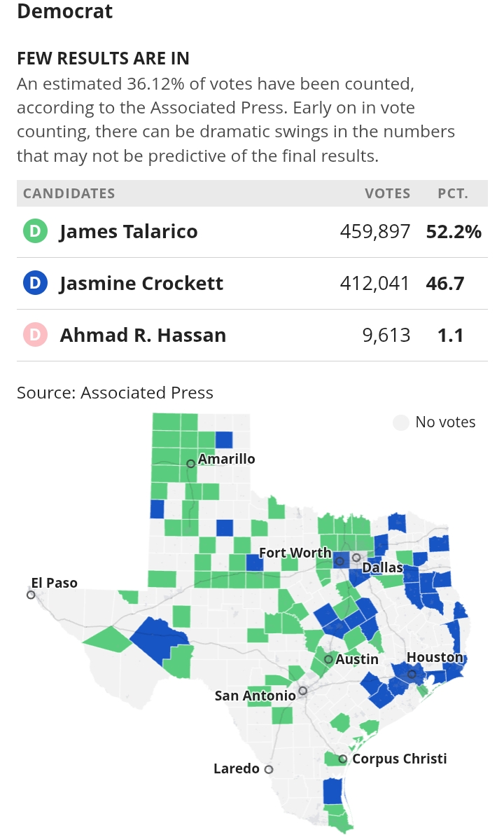Click the PCT. column header
The image size is (504, 835).
pos(453,193)
